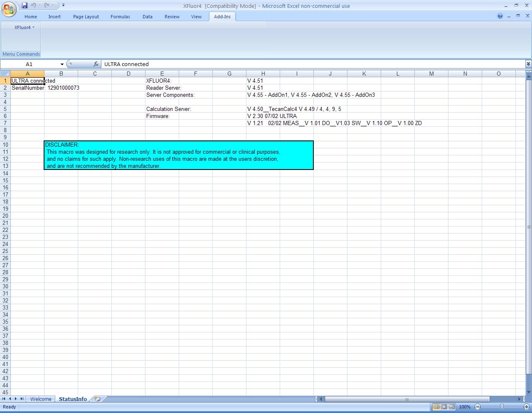Click the zoom slider handle
532x413 pixels.
502,407
